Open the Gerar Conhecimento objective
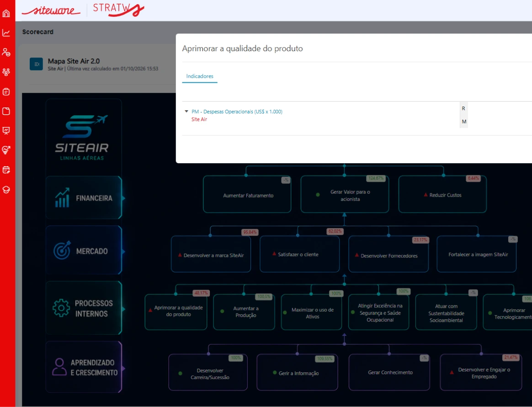The width and height of the screenshot is (532, 407). [389, 372]
